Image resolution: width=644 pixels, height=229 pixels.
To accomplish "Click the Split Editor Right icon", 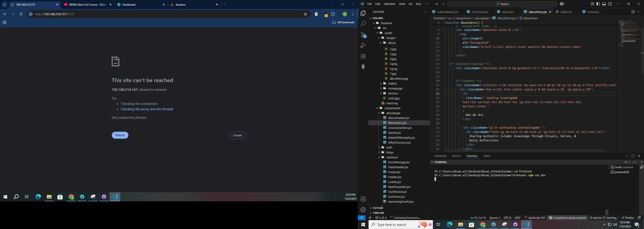I will [633, 12].
